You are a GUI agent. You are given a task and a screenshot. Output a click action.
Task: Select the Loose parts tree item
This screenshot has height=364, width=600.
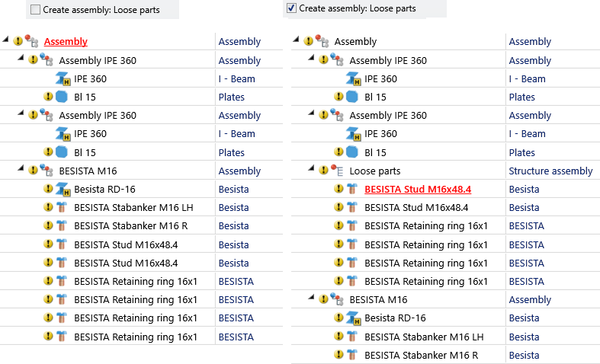coord(375,171)
